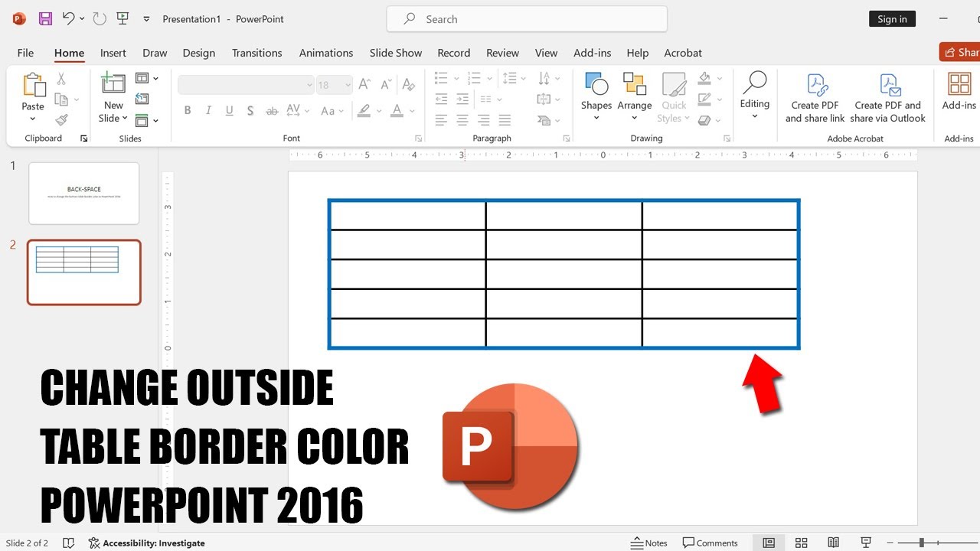Toggle text Shadow
Image resolution: width=980 pixels, height=551 pixels.
point(250,111)
